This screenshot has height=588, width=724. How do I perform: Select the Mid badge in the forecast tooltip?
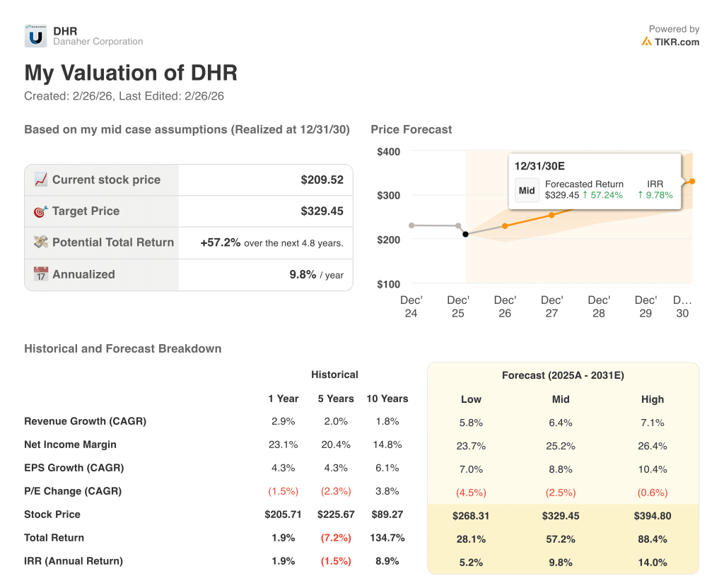[x=527, y=189]
